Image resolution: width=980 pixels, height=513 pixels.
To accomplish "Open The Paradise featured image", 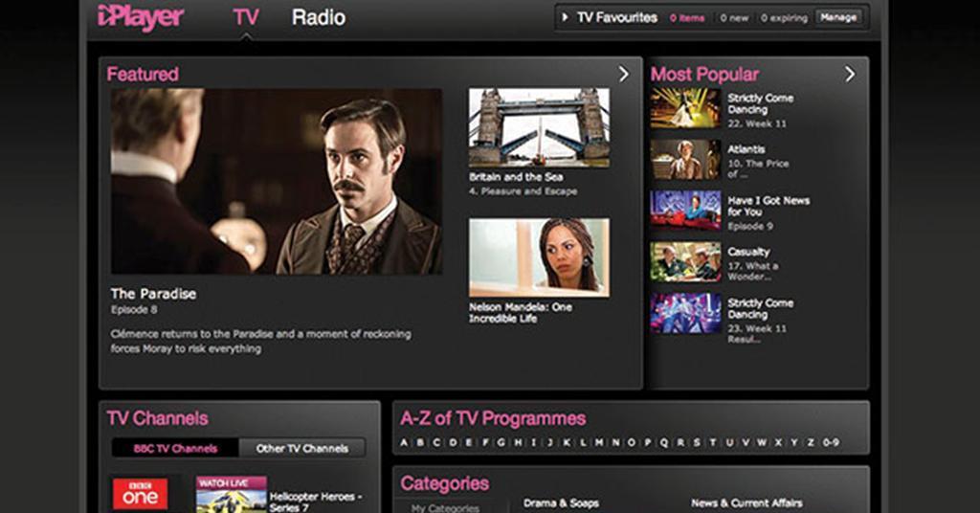I will [277, 181].
